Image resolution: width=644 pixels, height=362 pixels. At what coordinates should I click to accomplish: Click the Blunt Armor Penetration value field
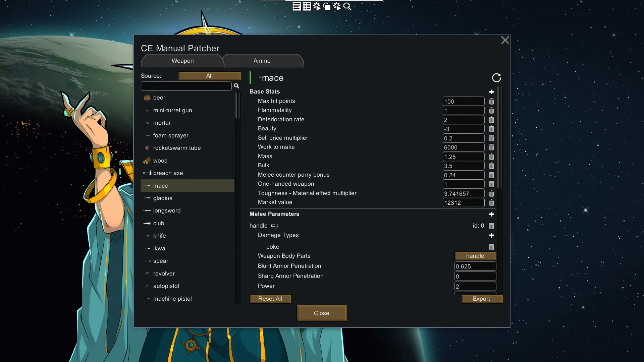(475, 266)
